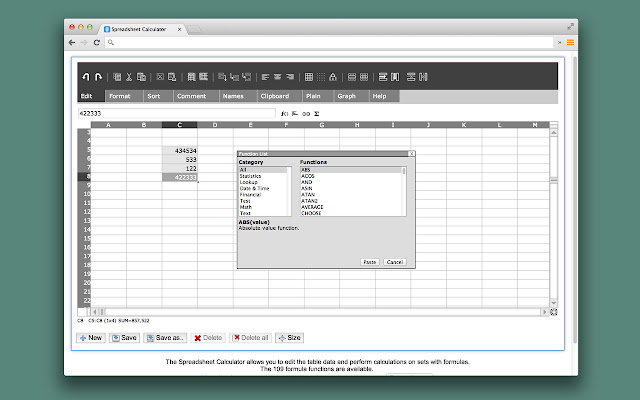The width and height of the screenshot is (640, 400).
Task: Click the insert row icon
Action: [x=383, y=77]
